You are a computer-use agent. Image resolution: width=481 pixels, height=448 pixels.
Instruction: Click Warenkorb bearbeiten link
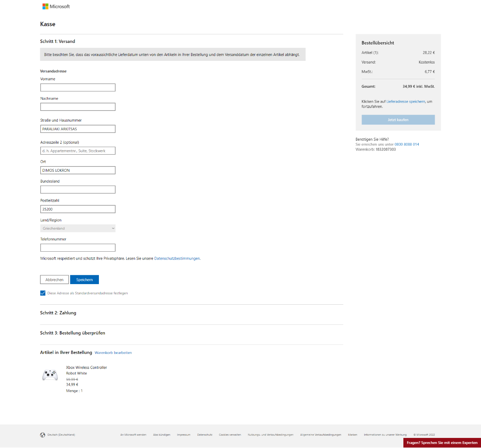coord(113,353)
